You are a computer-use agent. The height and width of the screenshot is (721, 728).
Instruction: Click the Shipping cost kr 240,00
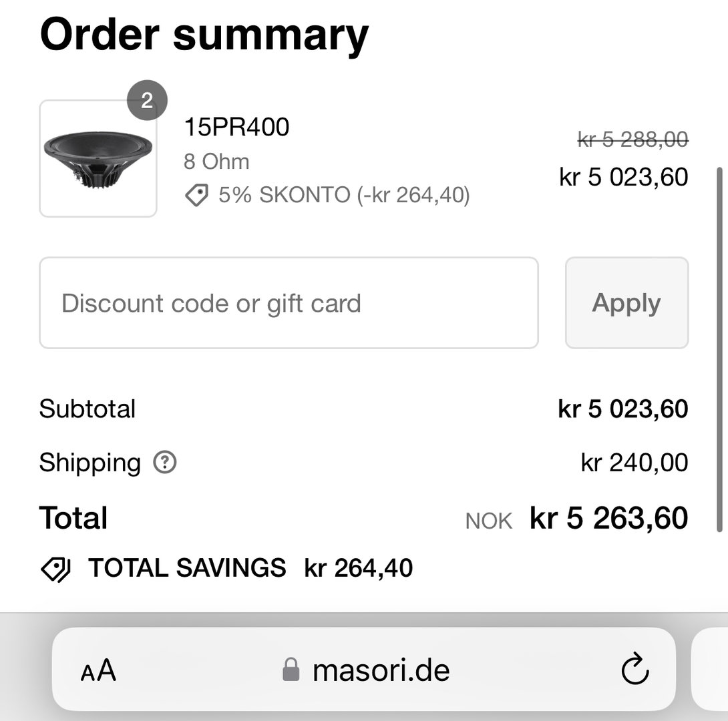point(634,463)
